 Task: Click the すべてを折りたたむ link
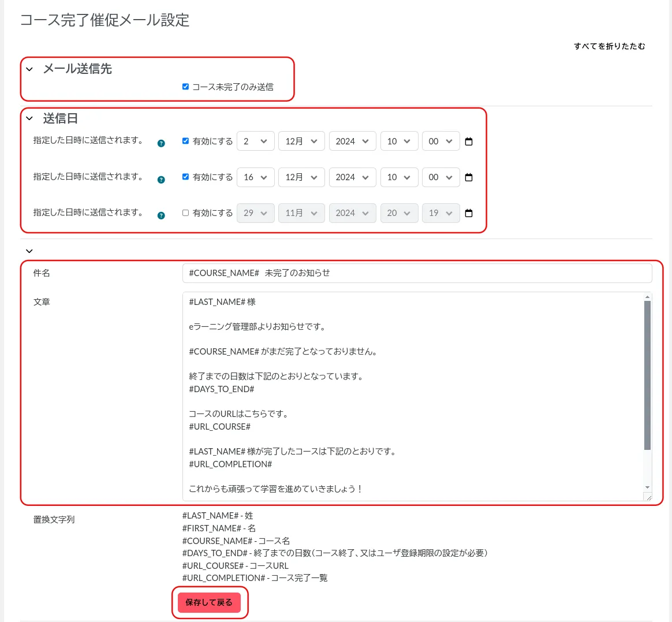click(609, 46)
